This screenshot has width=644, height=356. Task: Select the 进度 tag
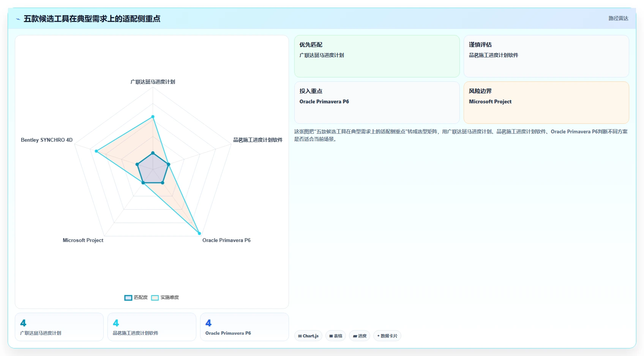(x=360, y=336)
